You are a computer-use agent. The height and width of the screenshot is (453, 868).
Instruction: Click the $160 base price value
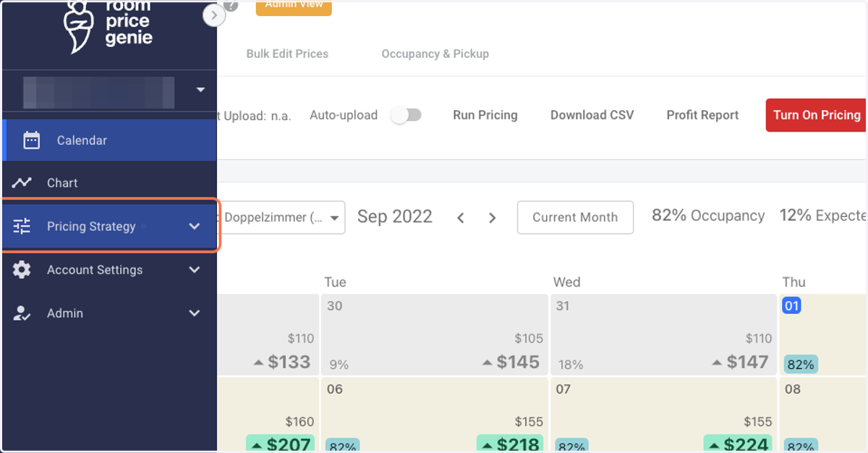point(299,421)
